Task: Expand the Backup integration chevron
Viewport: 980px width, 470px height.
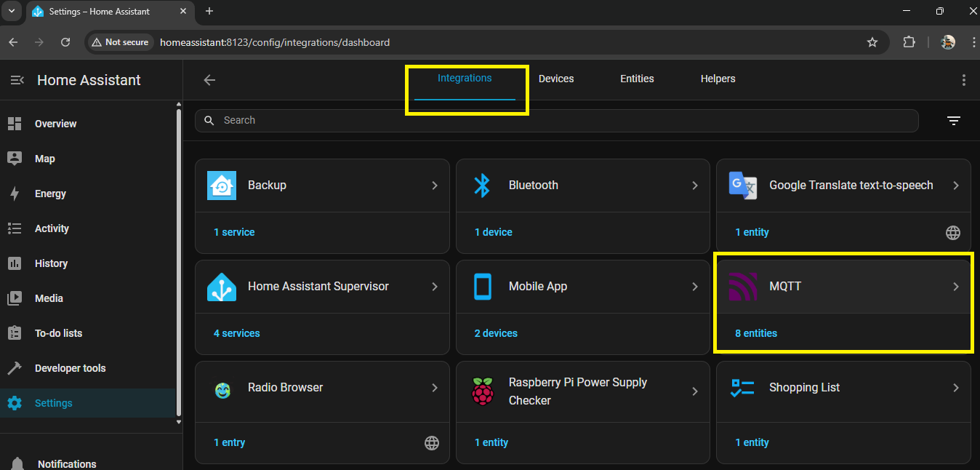Action: tap(435, 186)
